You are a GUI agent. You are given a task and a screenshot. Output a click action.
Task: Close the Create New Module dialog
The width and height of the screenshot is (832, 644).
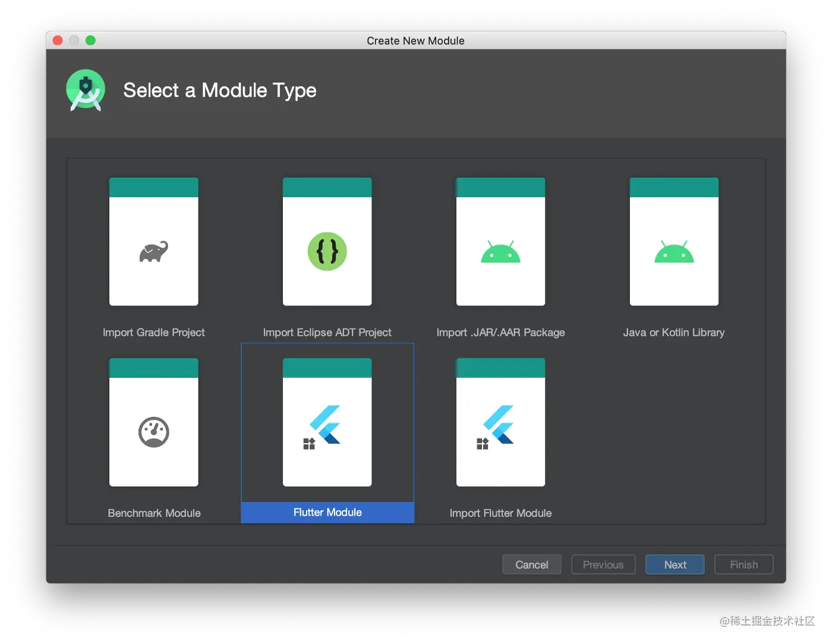click(58, 40)
